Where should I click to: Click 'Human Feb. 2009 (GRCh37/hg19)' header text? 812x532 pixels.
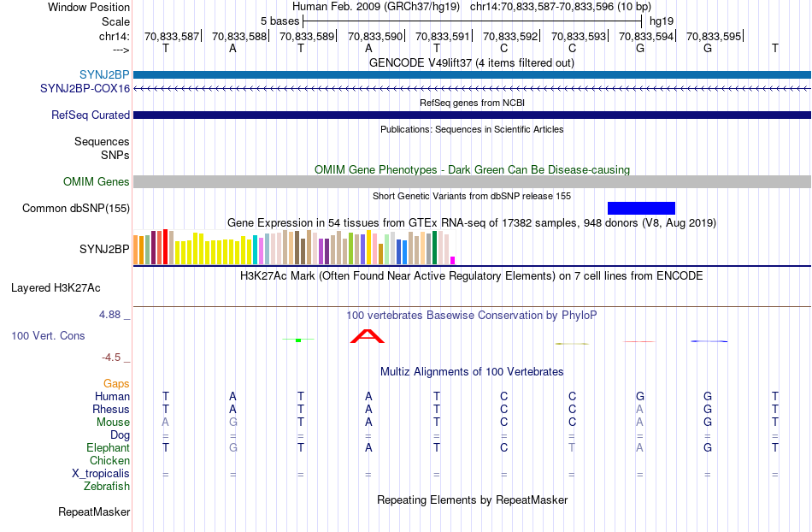tap(376, 7)
